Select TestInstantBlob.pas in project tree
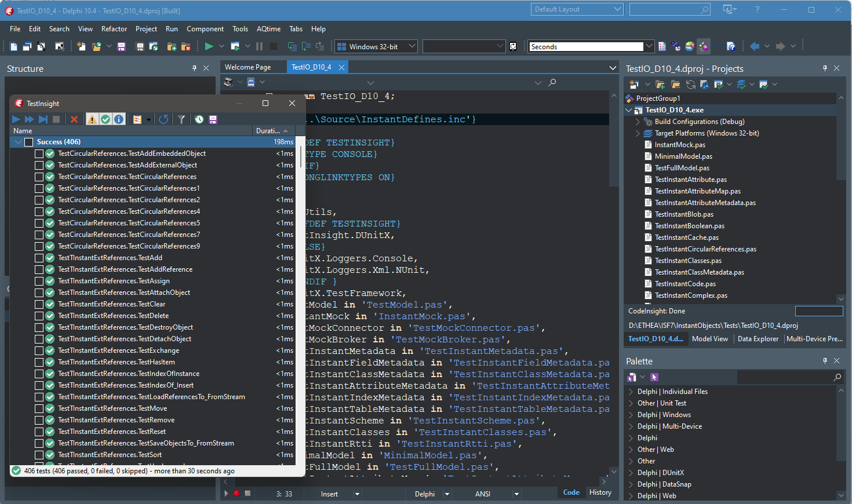 684,214
